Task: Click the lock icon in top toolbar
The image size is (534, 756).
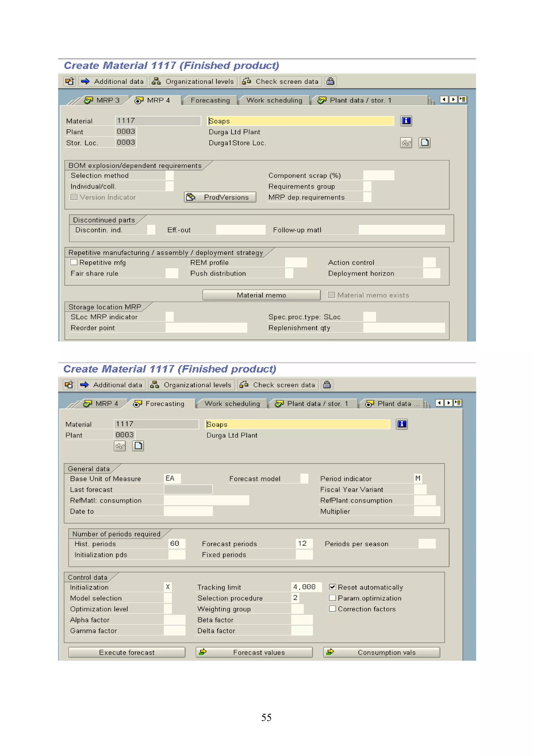Action: point(330,81)
